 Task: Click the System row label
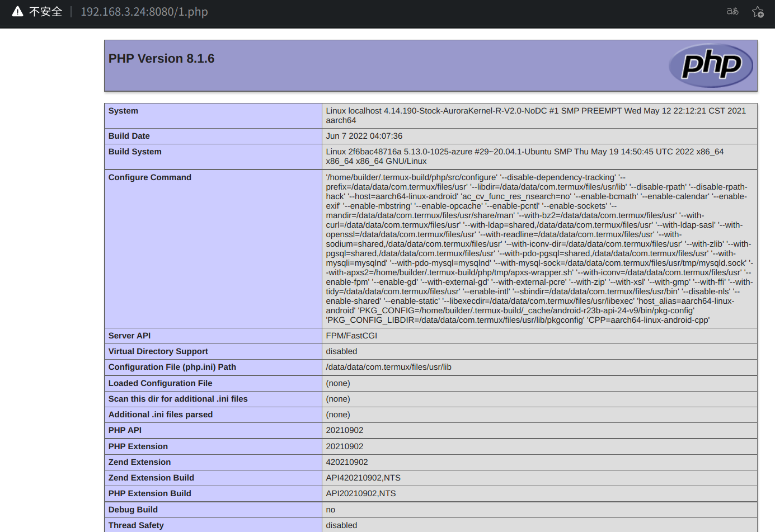123,111
